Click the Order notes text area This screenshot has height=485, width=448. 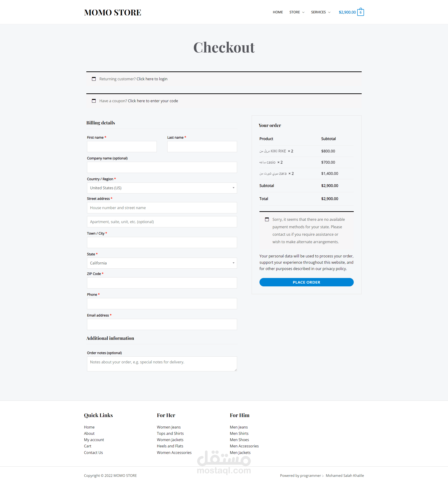click(x=162, y=364)
